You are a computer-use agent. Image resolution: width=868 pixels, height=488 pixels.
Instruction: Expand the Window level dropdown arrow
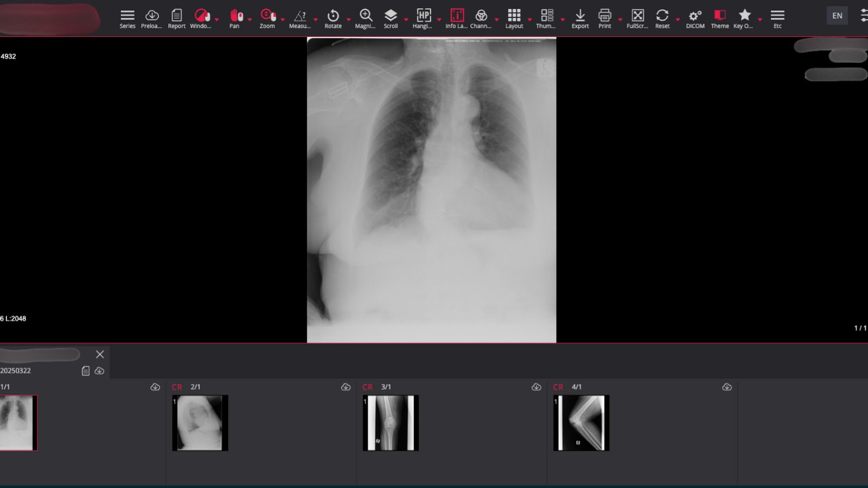216,20
